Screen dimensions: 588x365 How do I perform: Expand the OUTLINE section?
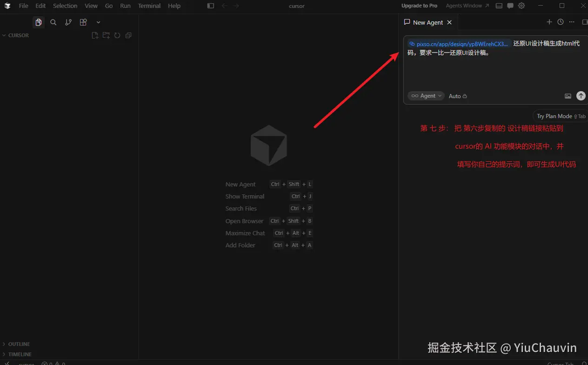(x=16, y=344)
